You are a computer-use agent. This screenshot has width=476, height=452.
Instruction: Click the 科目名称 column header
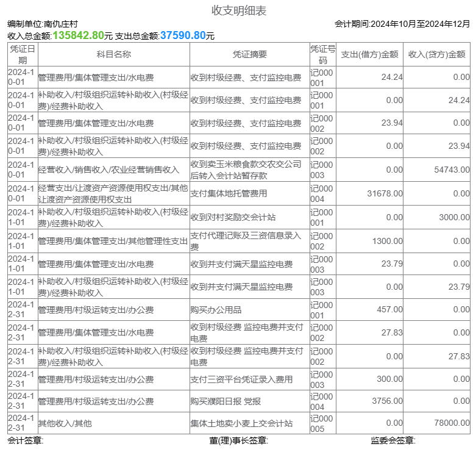(x=114, y=54)
